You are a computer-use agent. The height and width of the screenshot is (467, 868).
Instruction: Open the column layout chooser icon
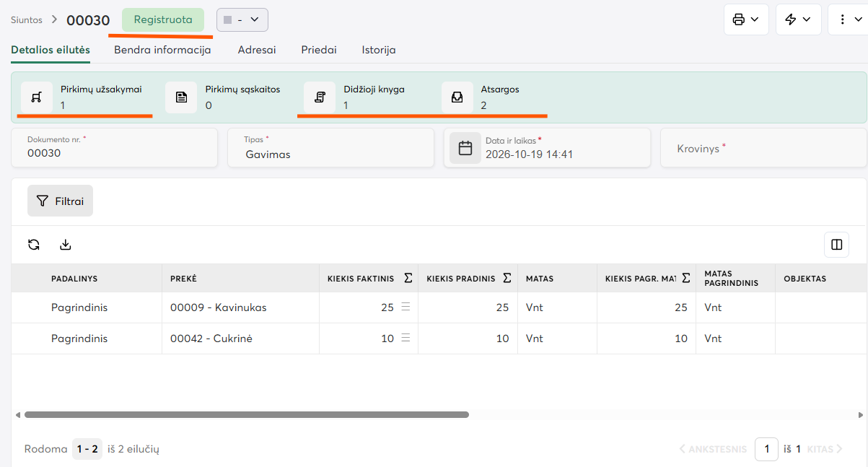pyautogui.click(x=837, y=245)
